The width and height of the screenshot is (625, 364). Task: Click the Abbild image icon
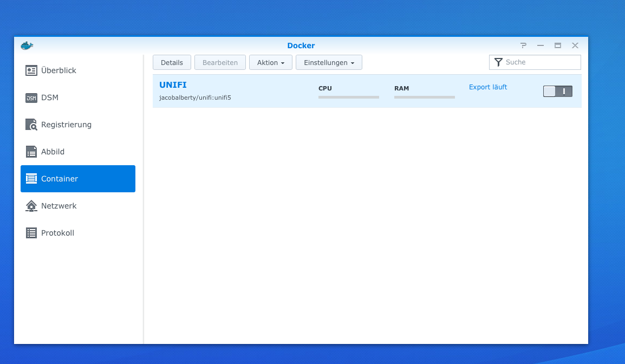click(31, 152)
